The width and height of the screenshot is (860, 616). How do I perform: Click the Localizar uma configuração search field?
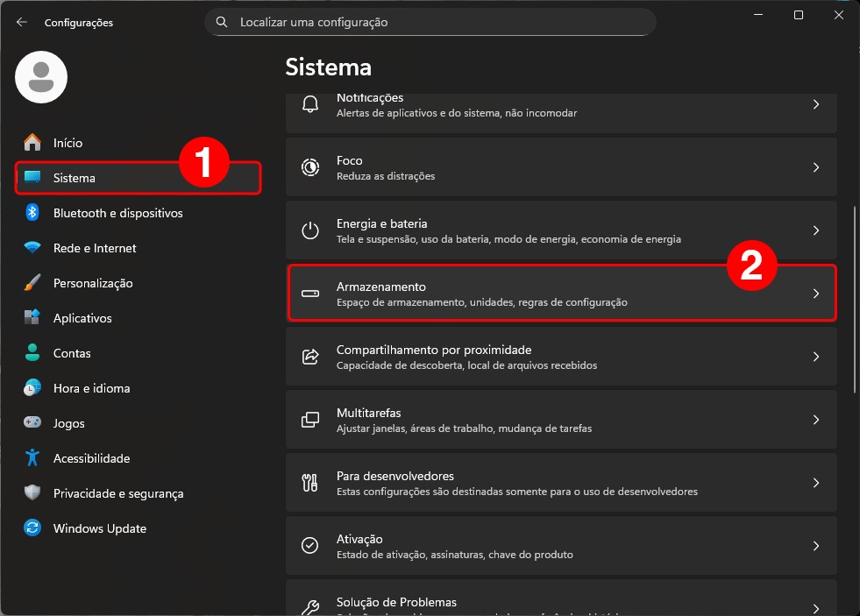tap(438, 22)
